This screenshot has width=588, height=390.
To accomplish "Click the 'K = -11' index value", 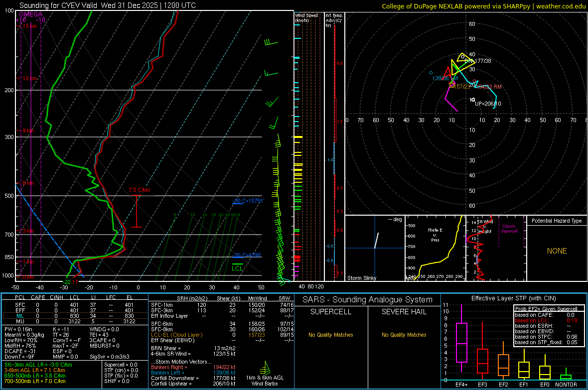I will (61, 329).
